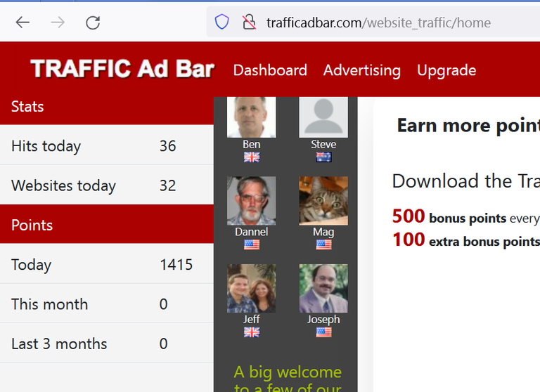
Task: Click the US flag under Mag
Action: coord(323,244)
